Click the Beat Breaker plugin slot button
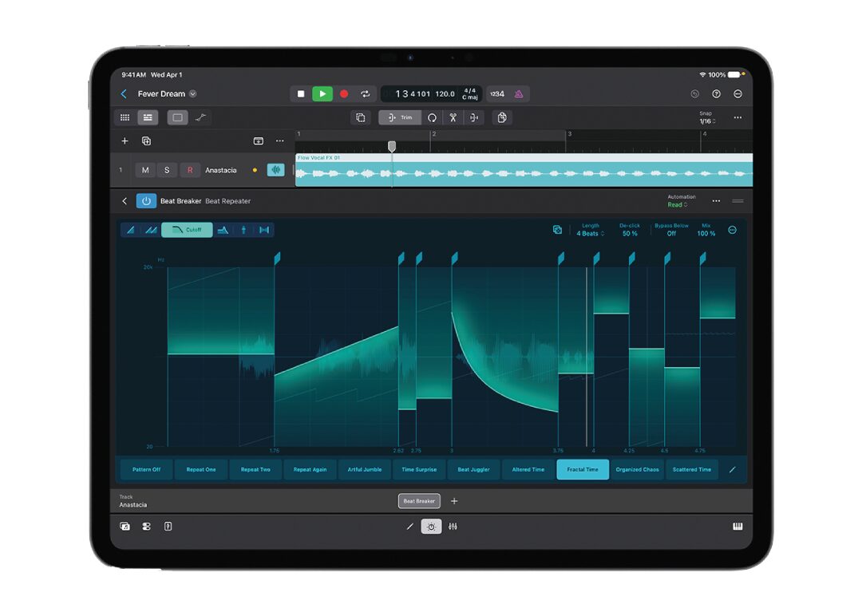This screenshot has height=616, width=862. pyautogui.click(x=419, y=501)
